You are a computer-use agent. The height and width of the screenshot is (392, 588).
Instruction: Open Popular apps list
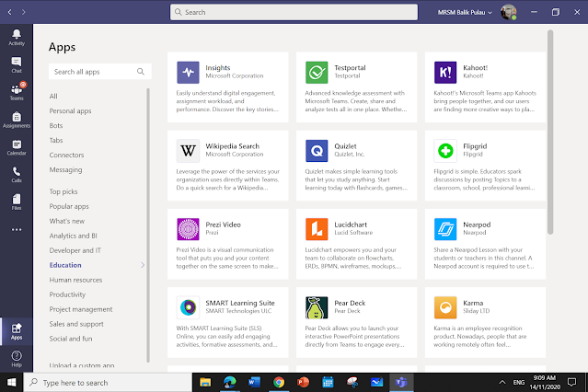click(69, 206)
